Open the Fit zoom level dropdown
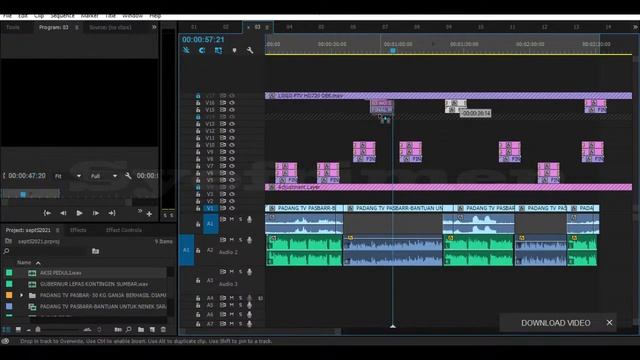 point(69,176)
